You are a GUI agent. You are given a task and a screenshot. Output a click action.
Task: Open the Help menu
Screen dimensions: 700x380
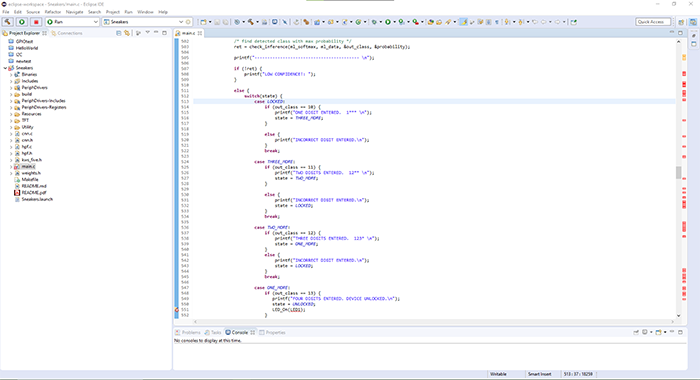pyautogui.click(x=163, y=12)
